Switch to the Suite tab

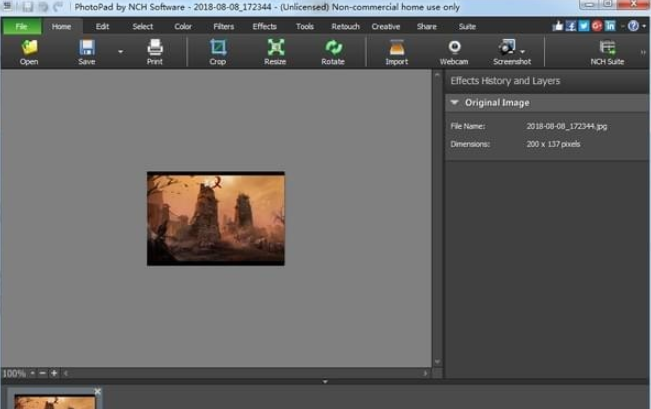(x=467, y=27)
